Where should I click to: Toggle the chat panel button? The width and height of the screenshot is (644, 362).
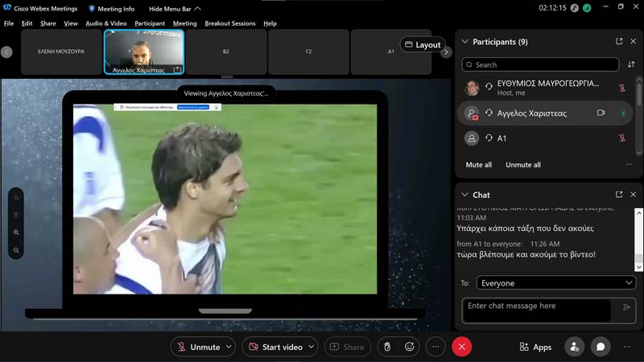click(x=601, y=347)
